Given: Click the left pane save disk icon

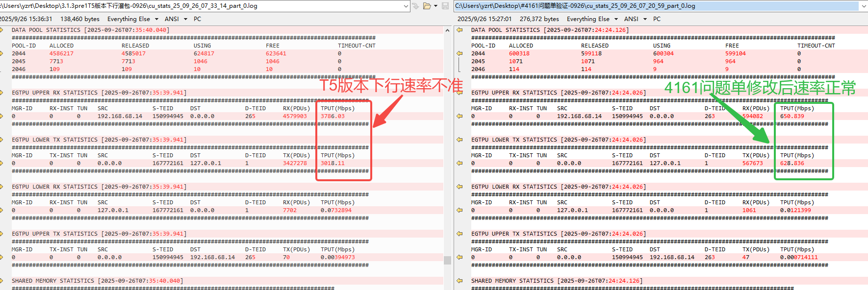Looking at the screenshot, I should [x=445, y=6].
